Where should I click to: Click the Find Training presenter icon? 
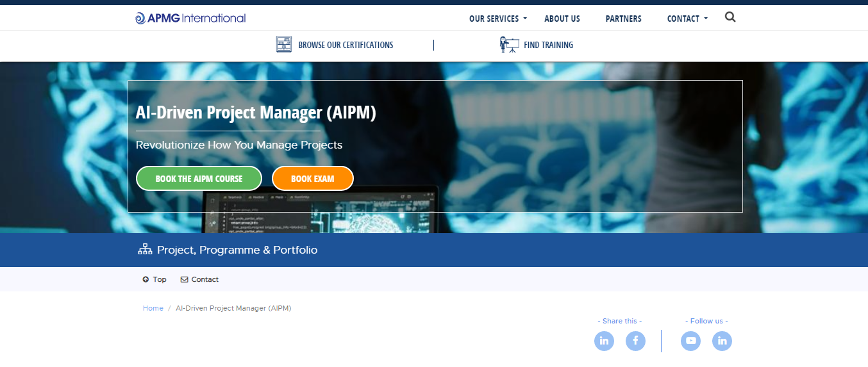pos(509,45)
